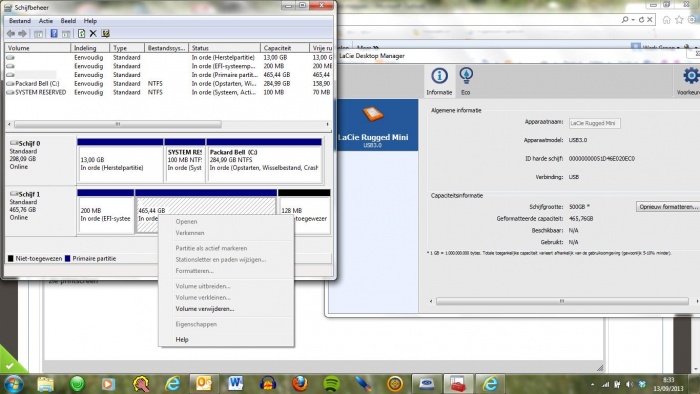Choose Help in the context menu
Viewport: 700px width, 394px height.
coord(226,340)
